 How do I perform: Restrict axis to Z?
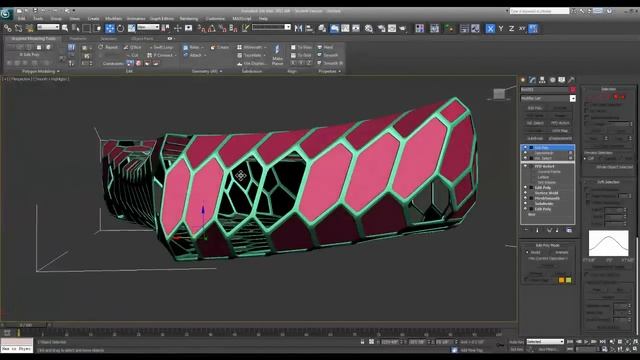pos(511,28)
